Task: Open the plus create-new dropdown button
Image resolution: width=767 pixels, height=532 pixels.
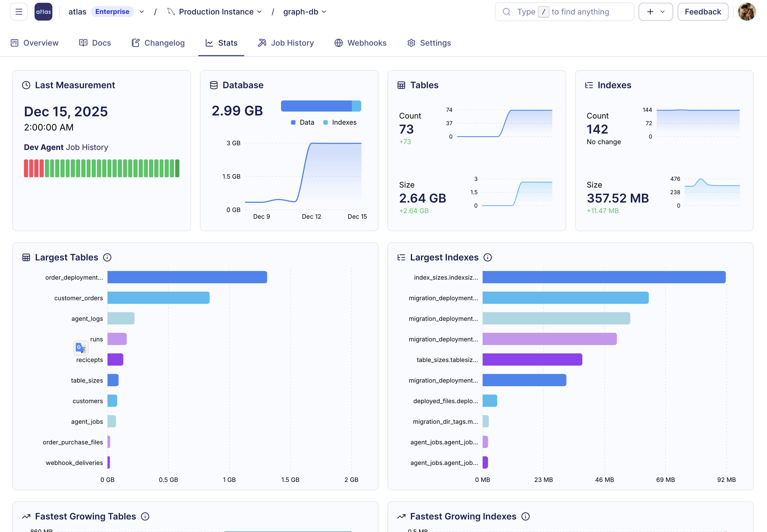Action: tap(655, 12)
